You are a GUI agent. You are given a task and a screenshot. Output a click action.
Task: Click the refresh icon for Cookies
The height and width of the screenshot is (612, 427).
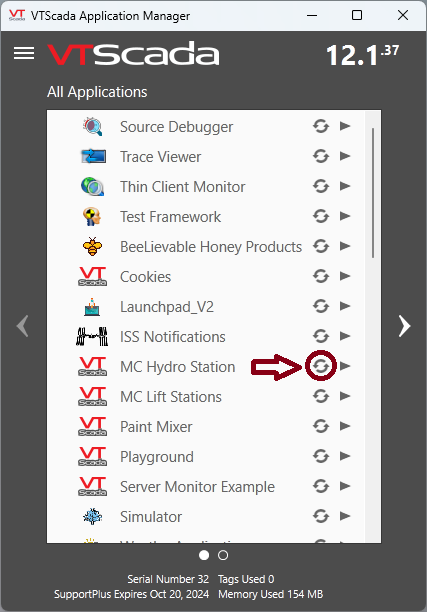point(321,276)
